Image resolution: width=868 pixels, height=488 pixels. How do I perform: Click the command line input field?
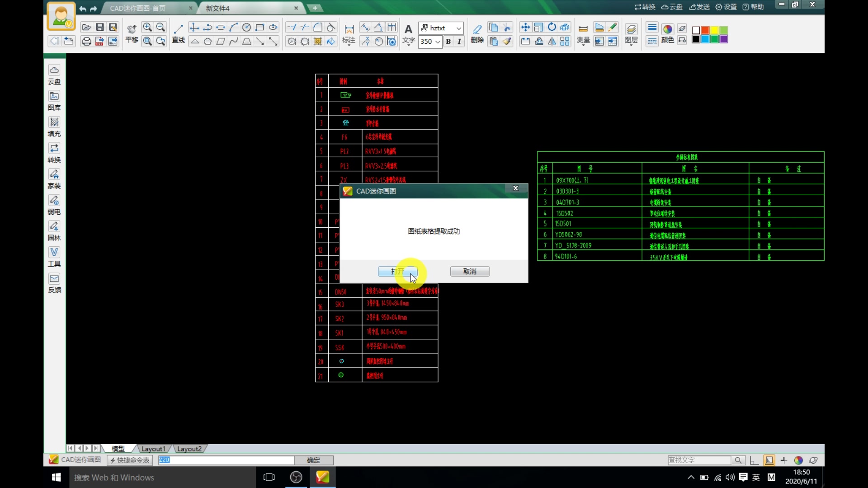(x=226, y=460)
